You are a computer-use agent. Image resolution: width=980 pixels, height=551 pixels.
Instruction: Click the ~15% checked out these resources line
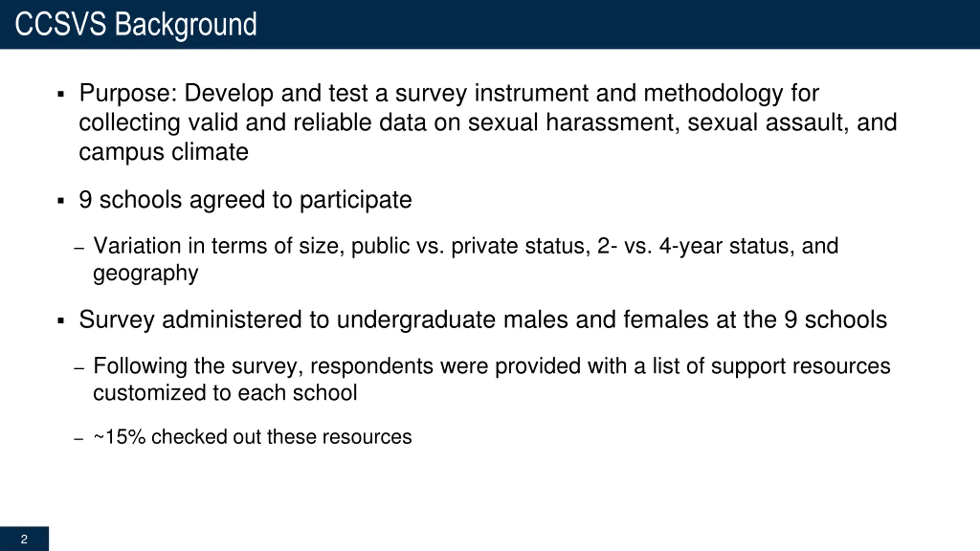(253, 437)
